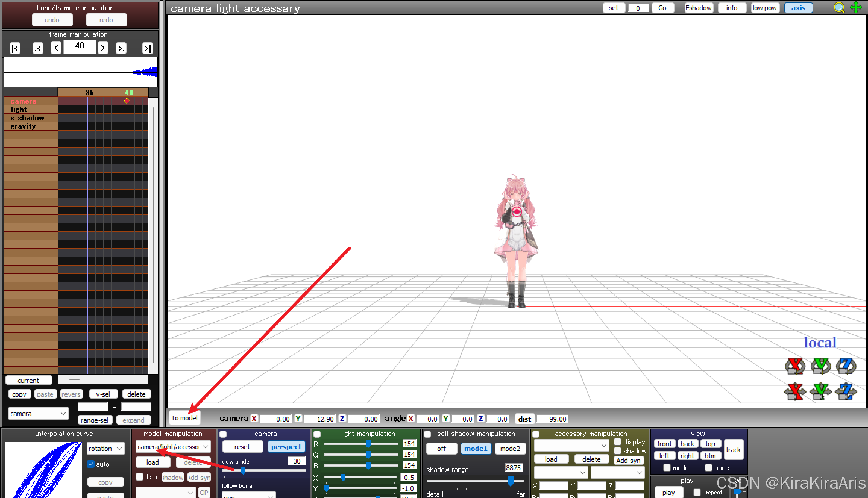Enable the bone view checkbox
Screen dimensions: 868x498
tap(709, 468)
